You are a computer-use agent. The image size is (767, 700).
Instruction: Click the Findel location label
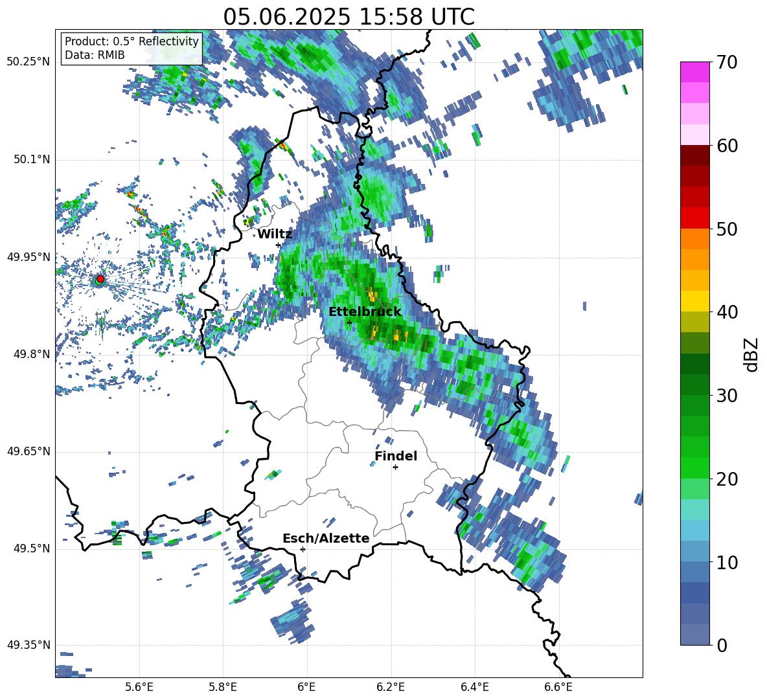pos(396,456)
